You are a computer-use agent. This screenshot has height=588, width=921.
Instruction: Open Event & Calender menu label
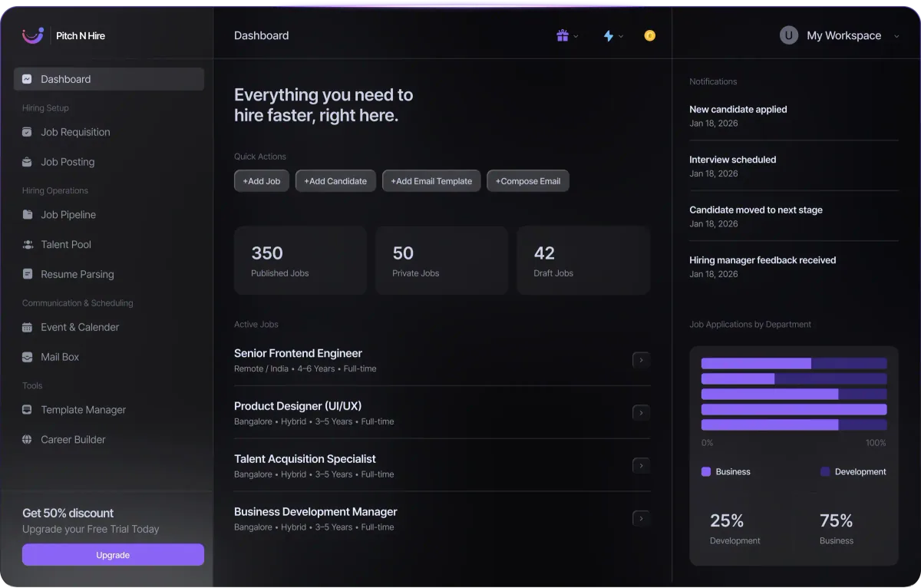pos(80,327)
